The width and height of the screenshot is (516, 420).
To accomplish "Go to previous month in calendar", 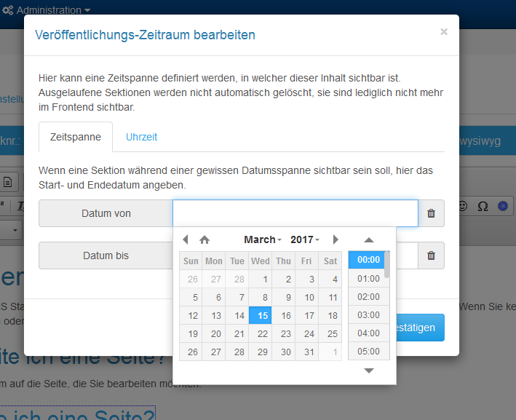I will click(186, 239).
